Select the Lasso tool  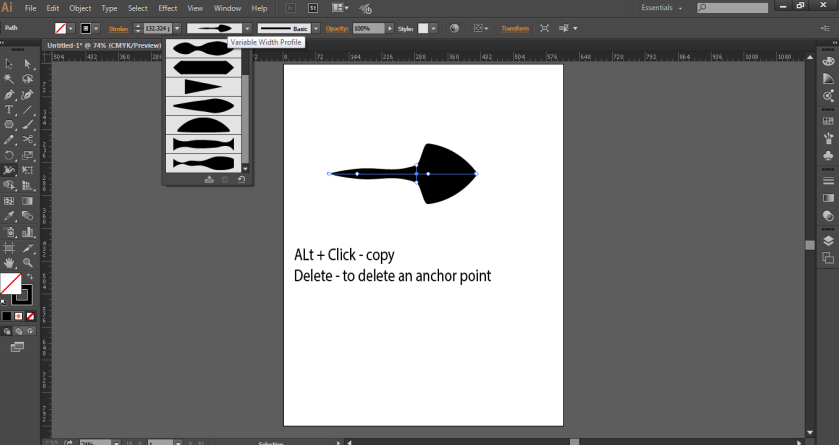pos(27,79)
